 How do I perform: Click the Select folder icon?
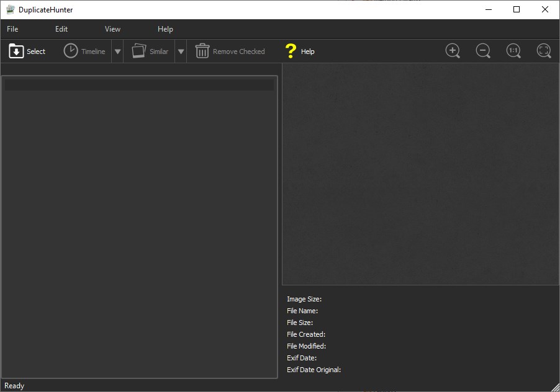pyautogui.click(x=16, y=51)
